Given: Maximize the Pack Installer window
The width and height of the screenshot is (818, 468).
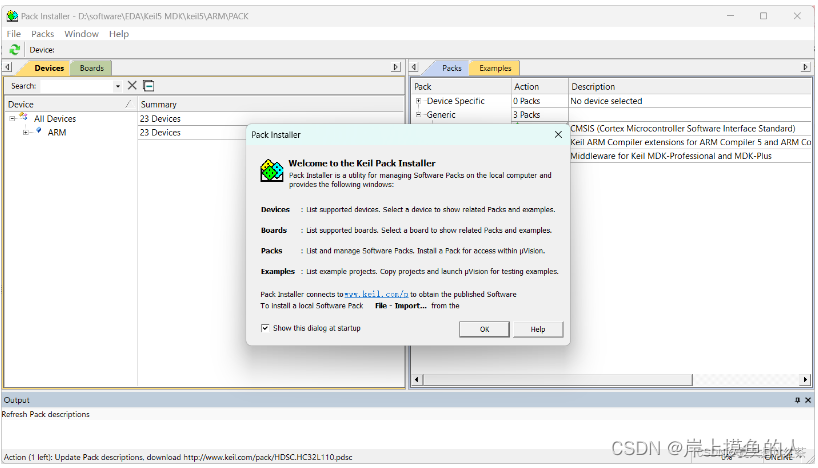Looking at the screenshot, I should click(763, 16).
